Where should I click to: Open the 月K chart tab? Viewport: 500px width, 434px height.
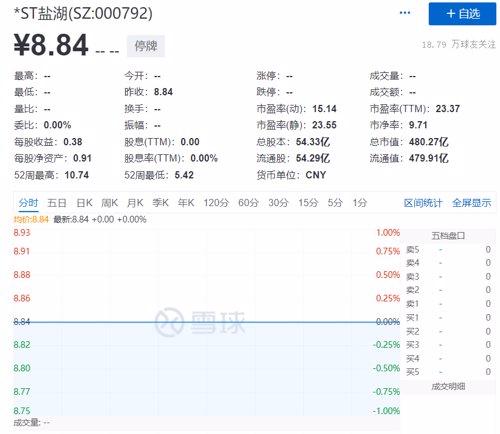[x=135, y=203]
